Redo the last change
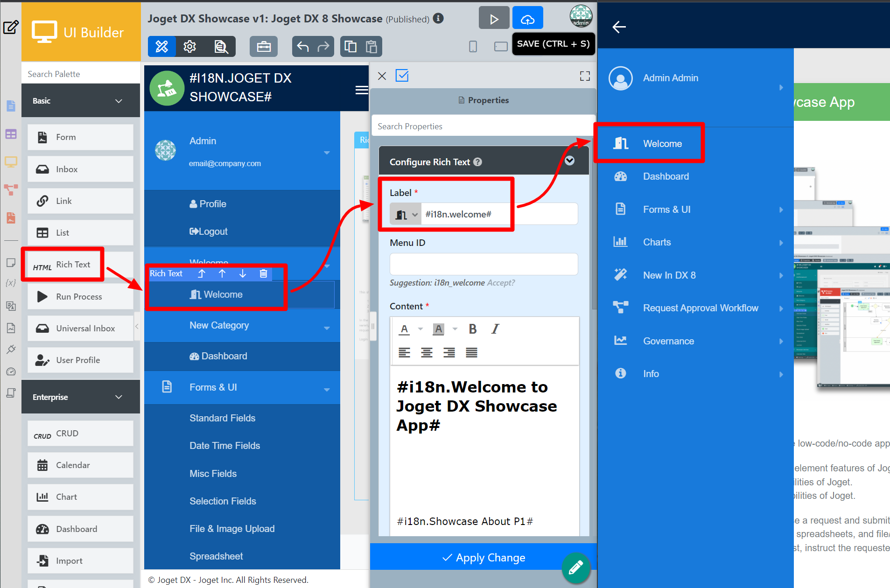 pyautogui.click(x=323, y=46)
